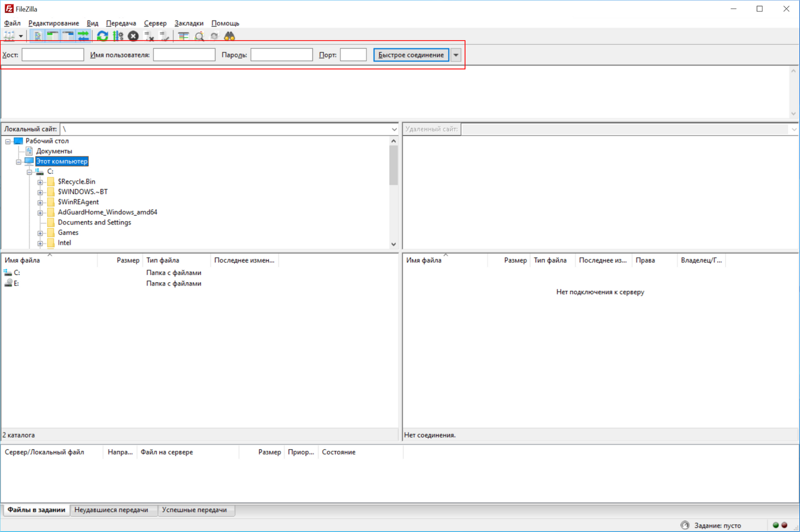Open the Сервер menu
Screen dimensions: 800x532
155,23
